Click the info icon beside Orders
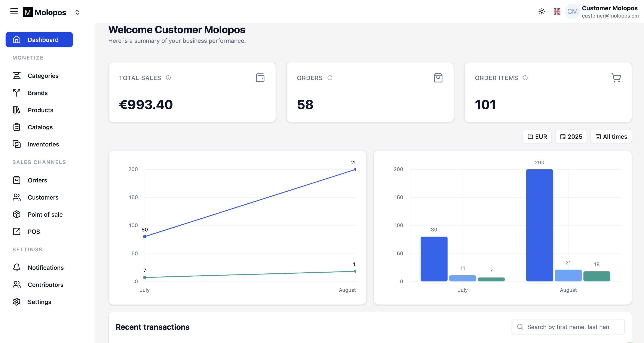This screenshot has height=343, width=644. click(x=330, y=78)
